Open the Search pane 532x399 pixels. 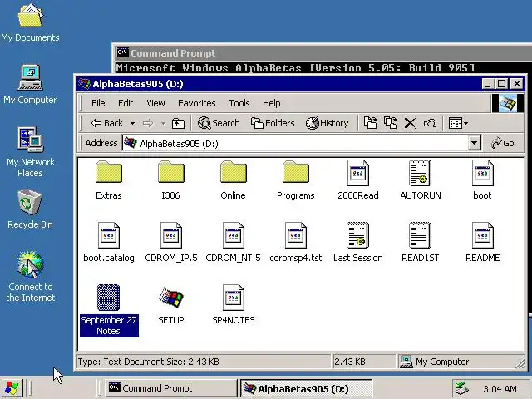click(219, 123)
